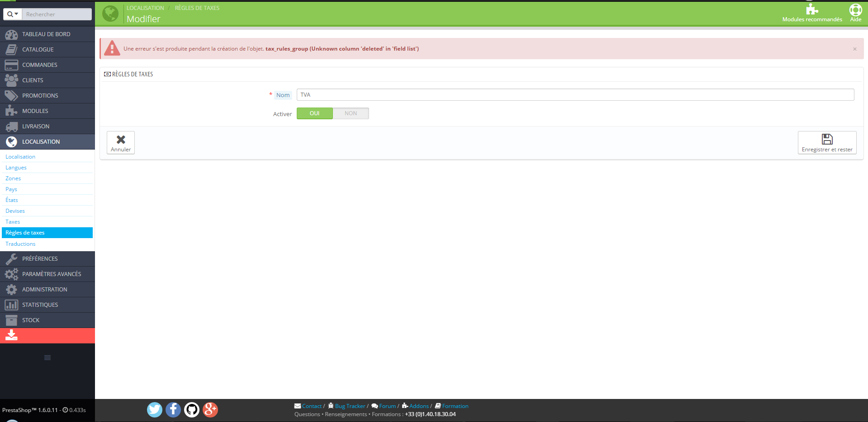Click the Catalogue book icon
Screen dimensions: 868x422
[x=11, y=50]
